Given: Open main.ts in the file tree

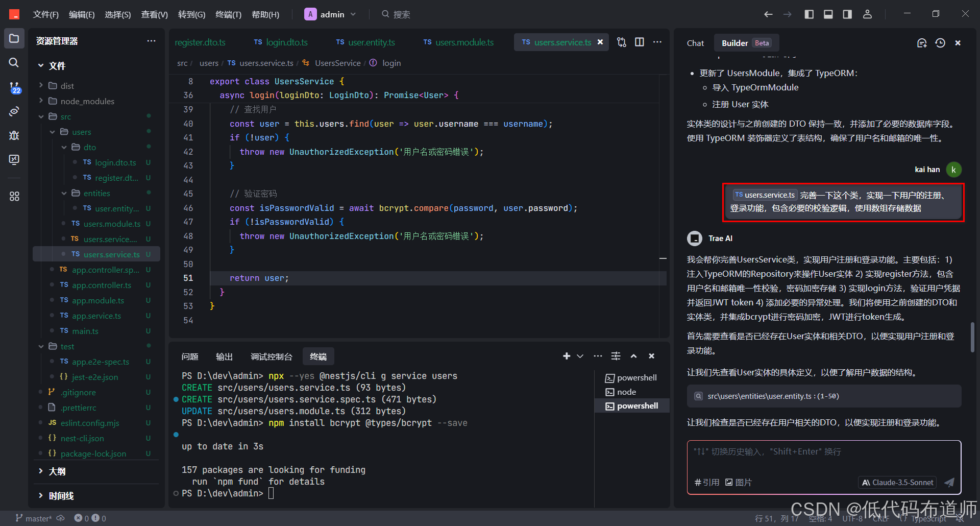Looking at the screenshot, I should (x=85, y=331).
